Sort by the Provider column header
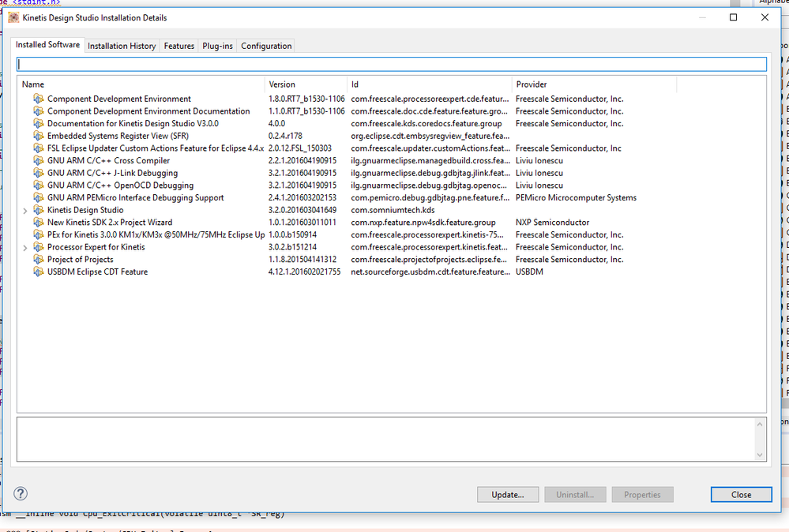The image size is (789, 532). tap(594, 84)
